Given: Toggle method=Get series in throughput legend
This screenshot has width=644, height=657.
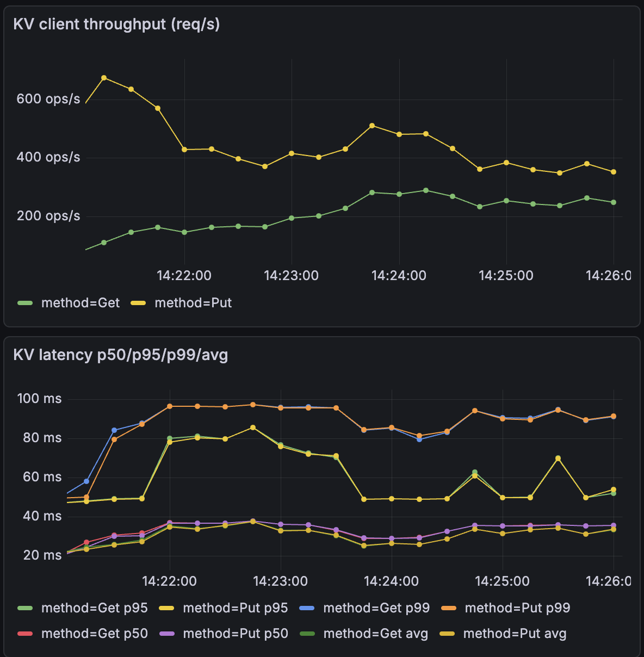Looking at the screenshot, I should click(x=80, y=303).
